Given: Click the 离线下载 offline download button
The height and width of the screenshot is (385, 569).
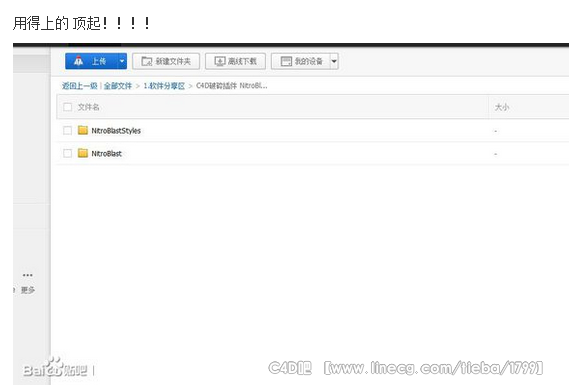Looking at the screenshot, I should pos(235,61).
